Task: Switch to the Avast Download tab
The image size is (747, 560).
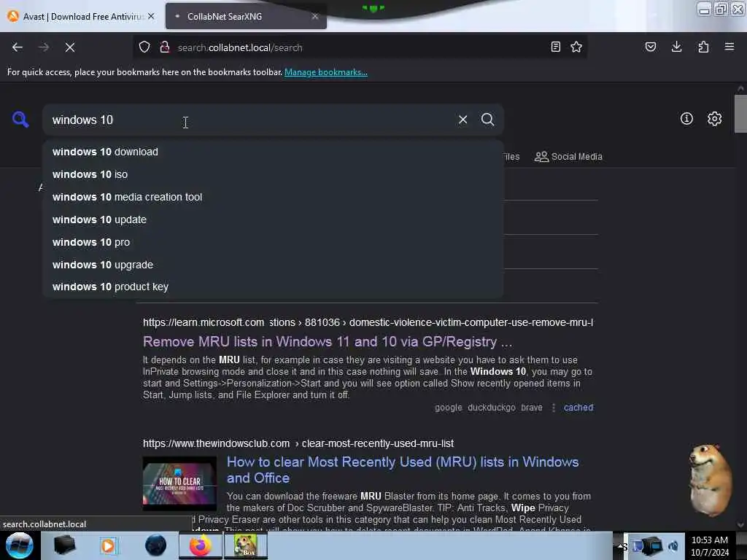Action: [x=80, y=16]
